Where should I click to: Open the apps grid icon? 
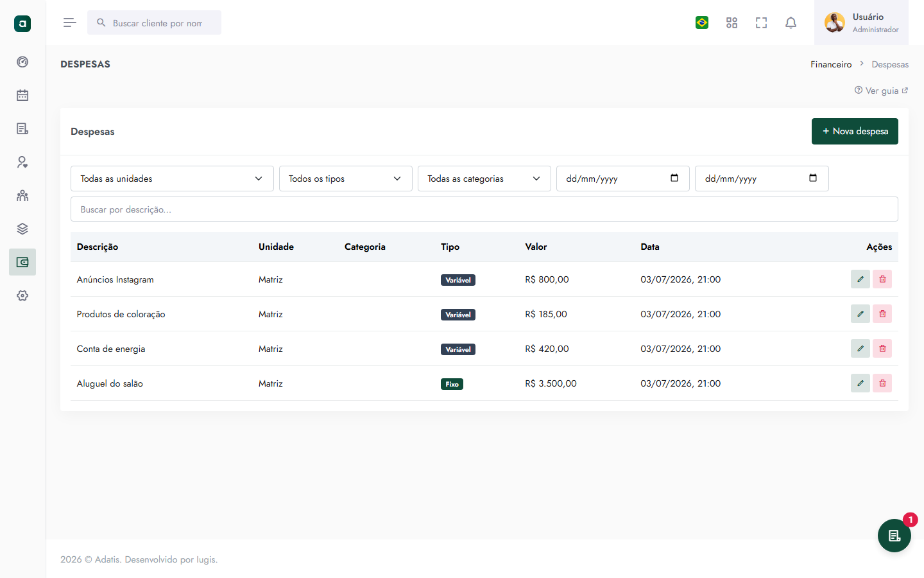click(732, 22)
